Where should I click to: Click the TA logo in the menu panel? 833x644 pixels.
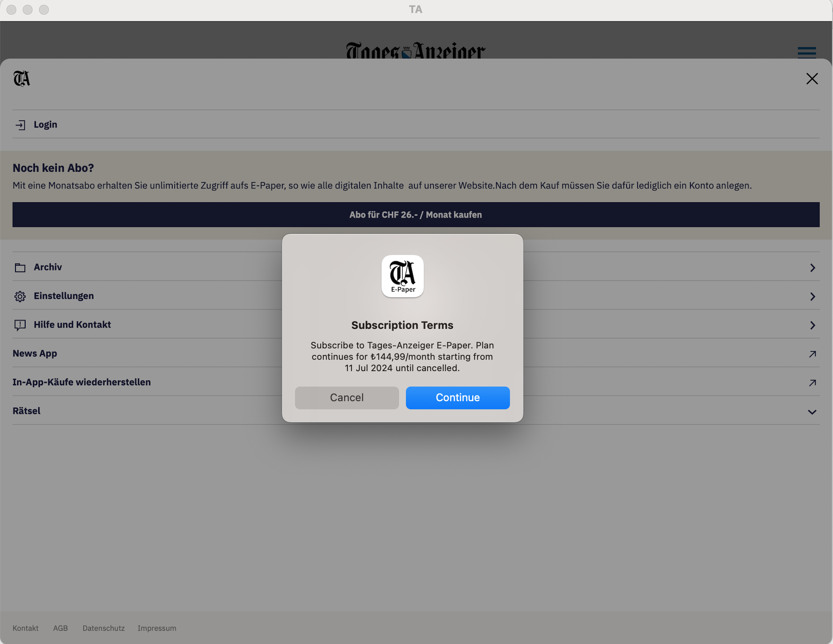(22, 78)
